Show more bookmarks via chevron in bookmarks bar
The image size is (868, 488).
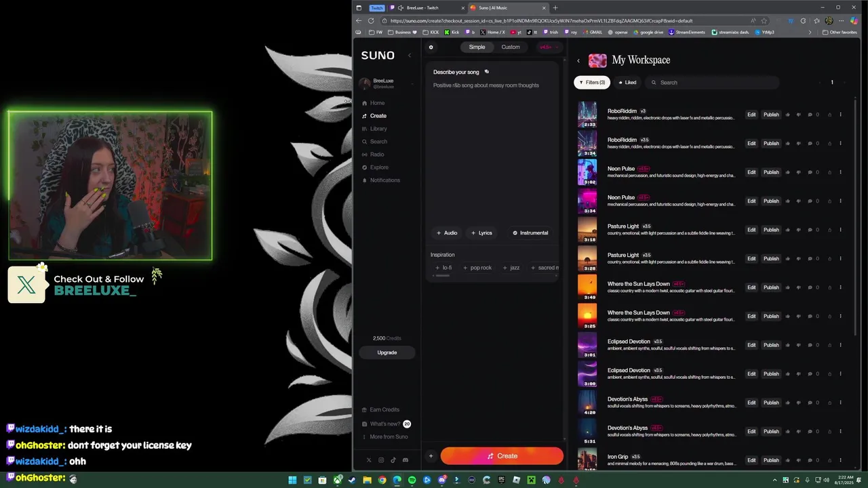coord(810,32)
